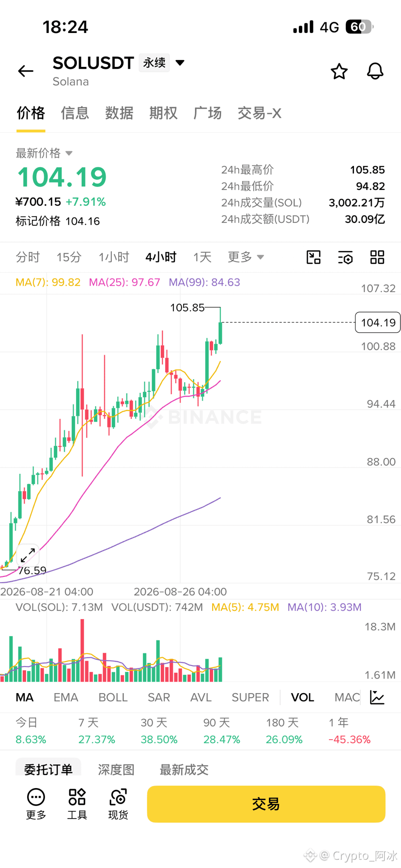The width and height of the screenshot is (401, 868).
Task: Open chart indicator settings icon
Action: pyautogui.click(x=345, y=257)
